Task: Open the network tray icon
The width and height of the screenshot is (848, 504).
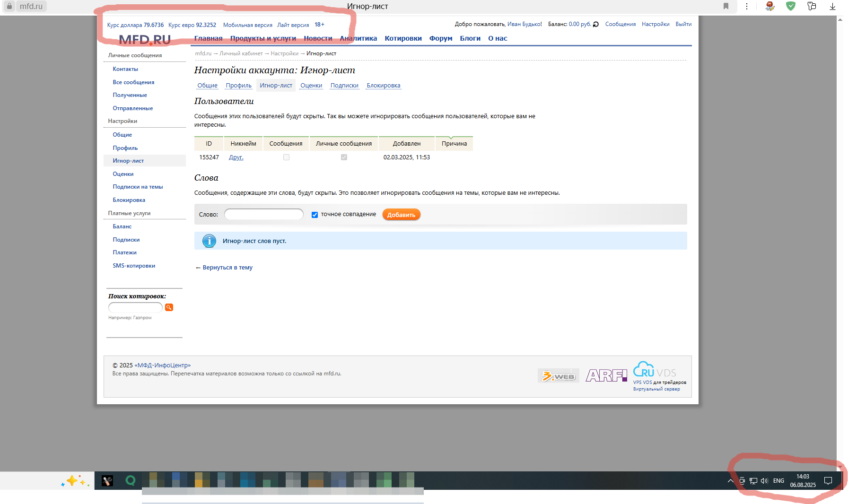Action: click(x=753, y=481)
